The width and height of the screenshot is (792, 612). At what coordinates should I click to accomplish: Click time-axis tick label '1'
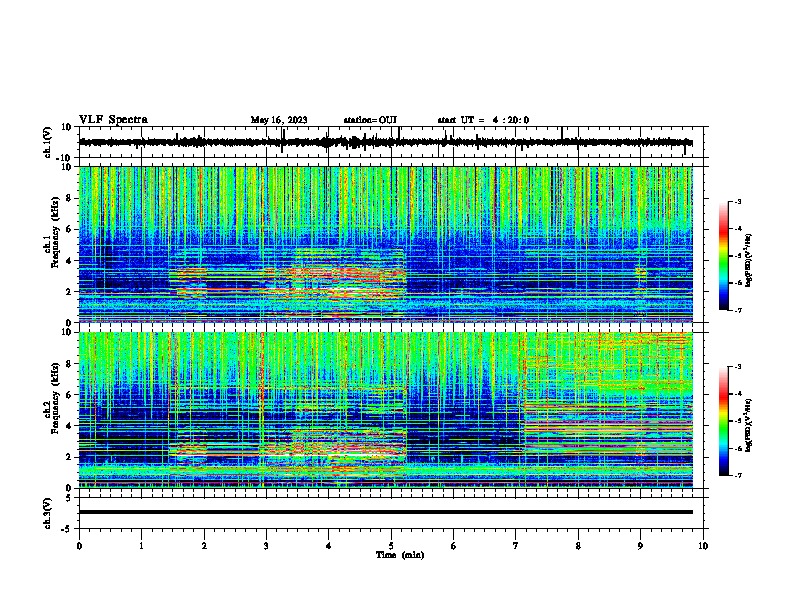pos(141,546)
